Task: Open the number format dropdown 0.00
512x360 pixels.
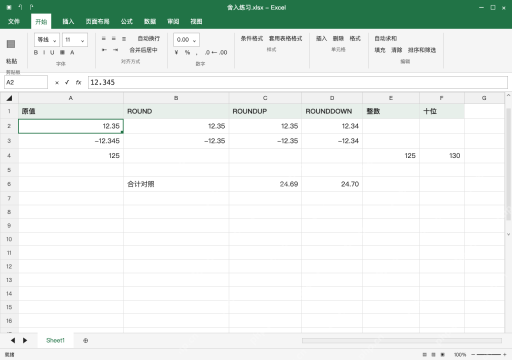Action: (186, 40)
